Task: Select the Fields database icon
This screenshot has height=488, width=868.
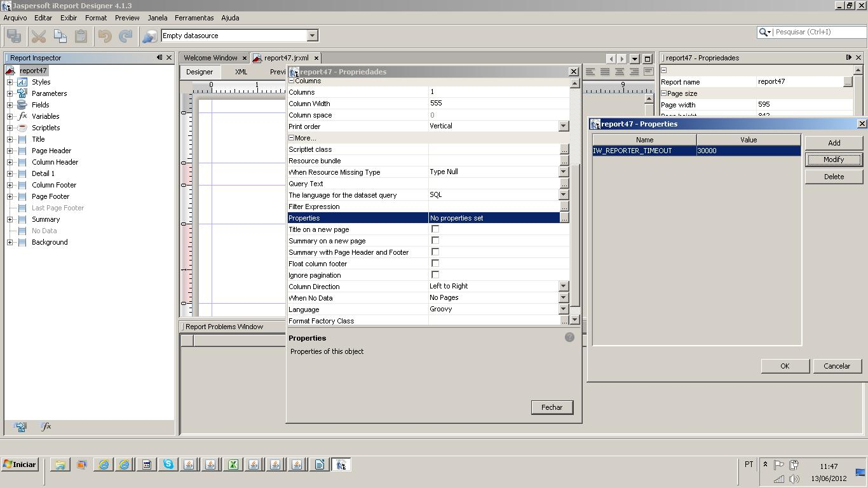Action: (x=22, y=105)
